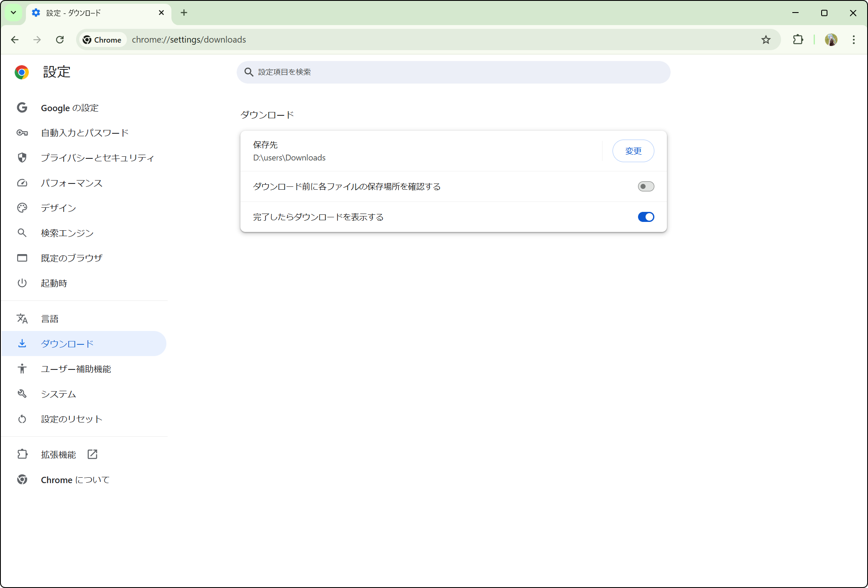Image resolution: width=868 pixels, height=588 pixels.
Task: Click the 検索エンジン magnifier icon in sidebar
Action: click(22, 233)
